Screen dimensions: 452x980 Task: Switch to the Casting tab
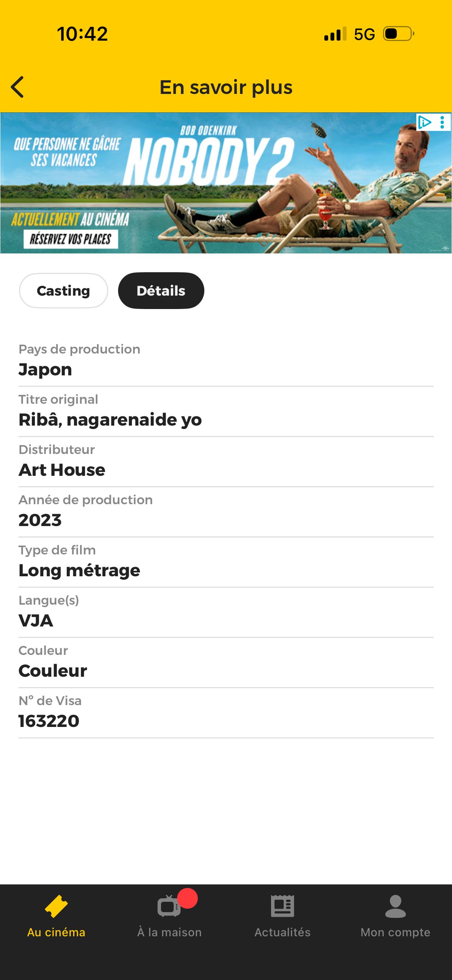point(64,291)
